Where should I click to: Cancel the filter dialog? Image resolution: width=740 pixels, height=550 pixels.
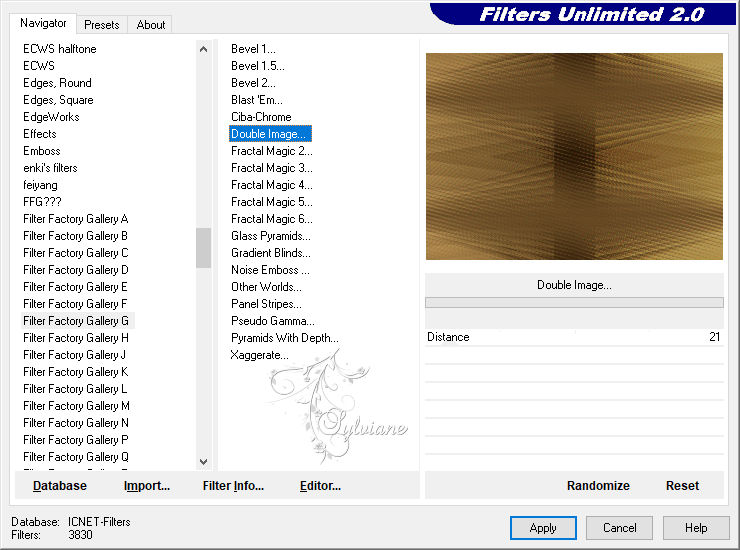click(x=620, y=528)
